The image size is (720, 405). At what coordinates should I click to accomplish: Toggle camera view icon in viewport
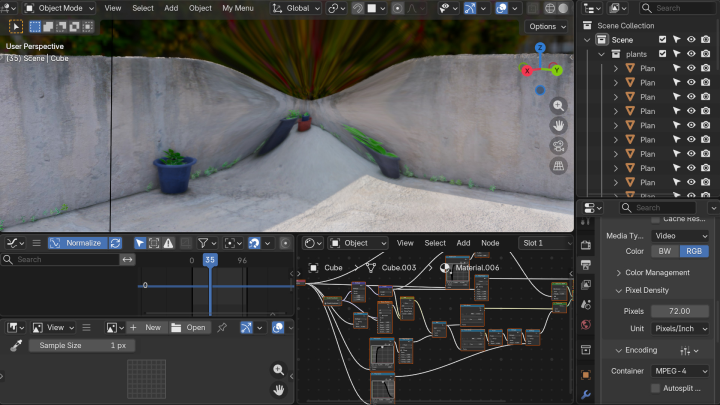coord(558,145)
